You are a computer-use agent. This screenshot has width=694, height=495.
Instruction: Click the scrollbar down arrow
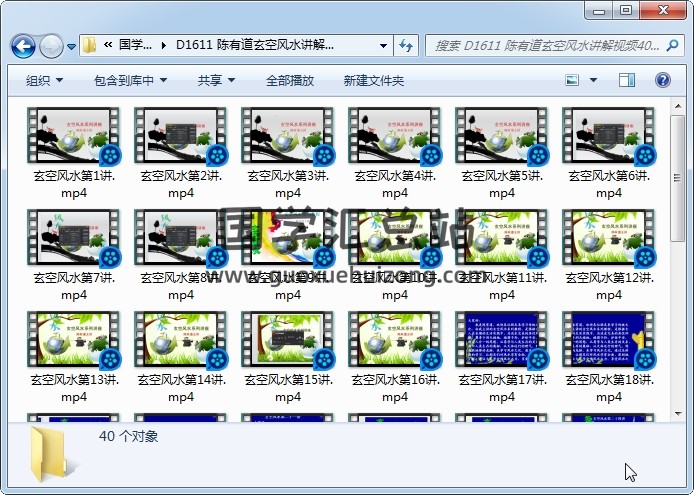pyautogui.click(x=678, y=414)
